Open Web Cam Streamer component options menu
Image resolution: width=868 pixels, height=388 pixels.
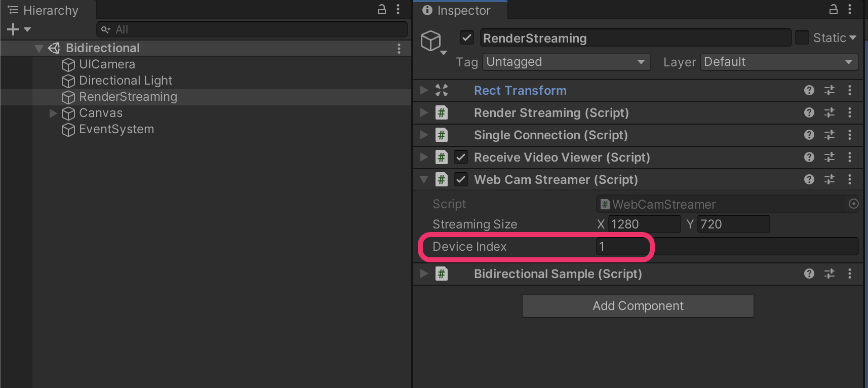click(850, 179)
